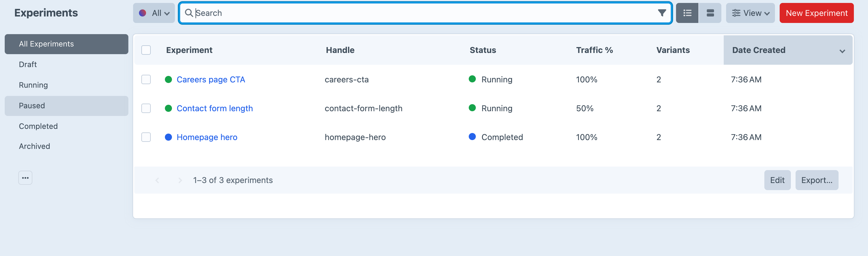The height and width of the screenshot is (256, 868).
Task: Filter by Completed status in sidebar
Action: click(x=66, y=126)
